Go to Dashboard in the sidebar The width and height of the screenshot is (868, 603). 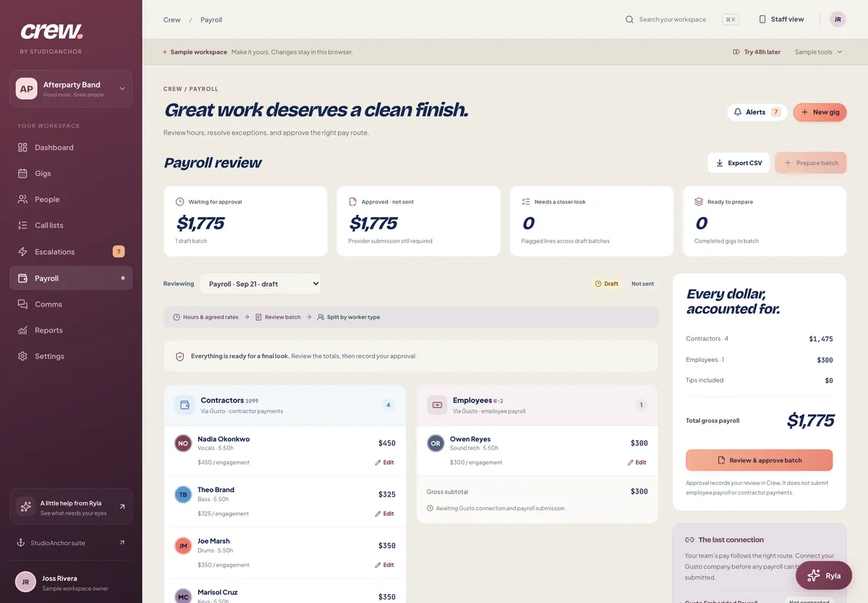(x=71, y=148)
